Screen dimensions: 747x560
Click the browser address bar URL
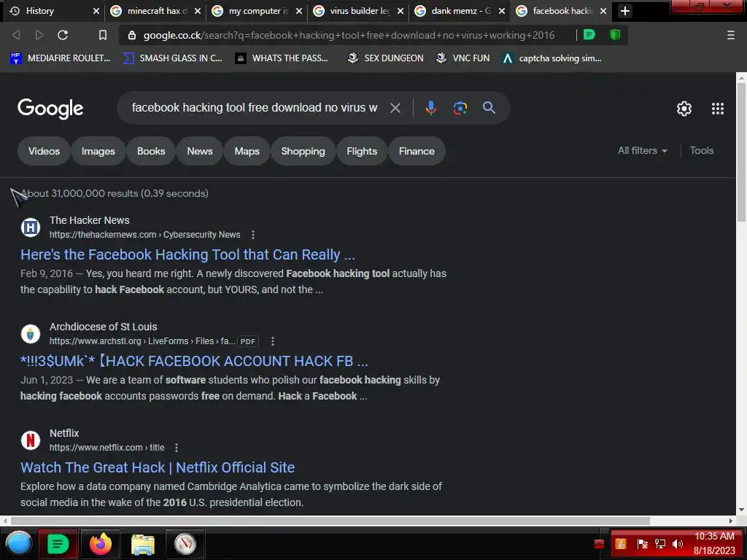pos(349,35)
